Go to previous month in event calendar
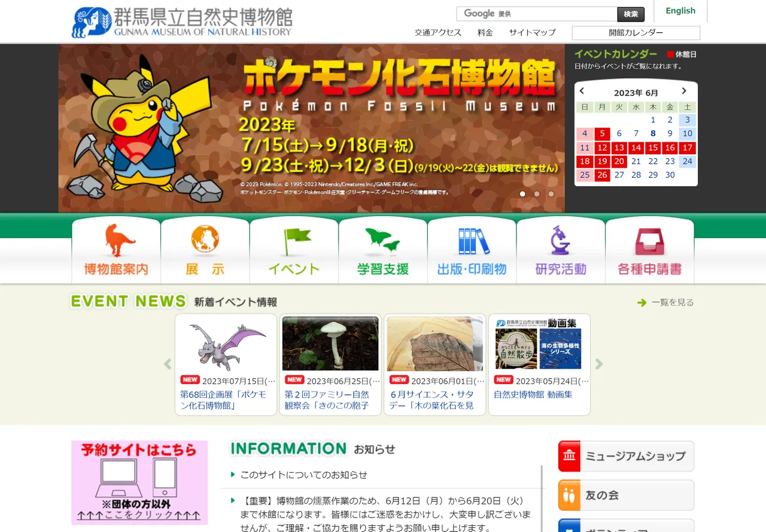Viewport: 766px width, 532px height. click(582, 92)
